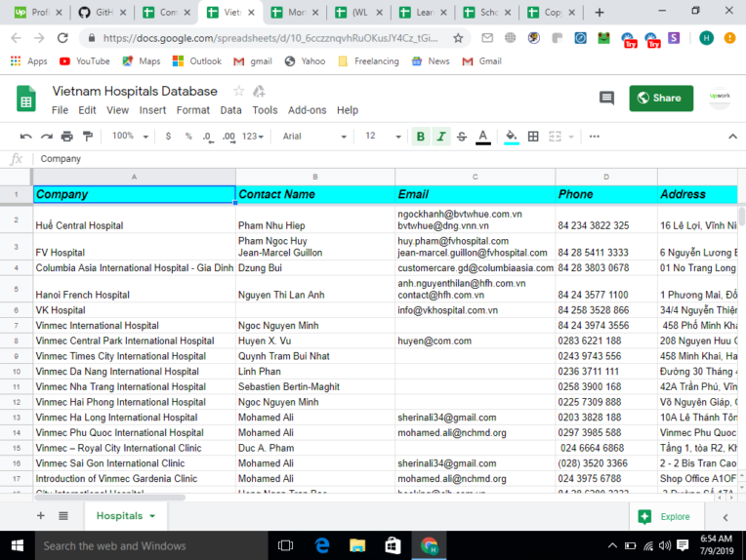The image size is (746, 560).
Task: Open the comments history icon
Action: tap(606, 99)
